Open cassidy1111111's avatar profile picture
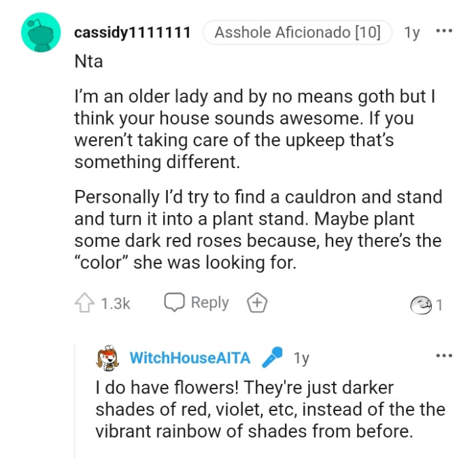 (41, 33)
